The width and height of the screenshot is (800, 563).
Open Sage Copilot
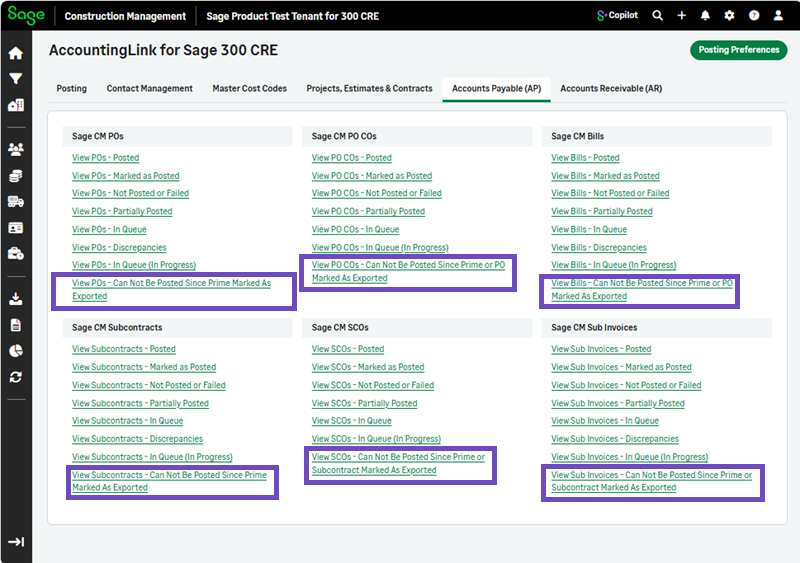click(x=617, y=15)
